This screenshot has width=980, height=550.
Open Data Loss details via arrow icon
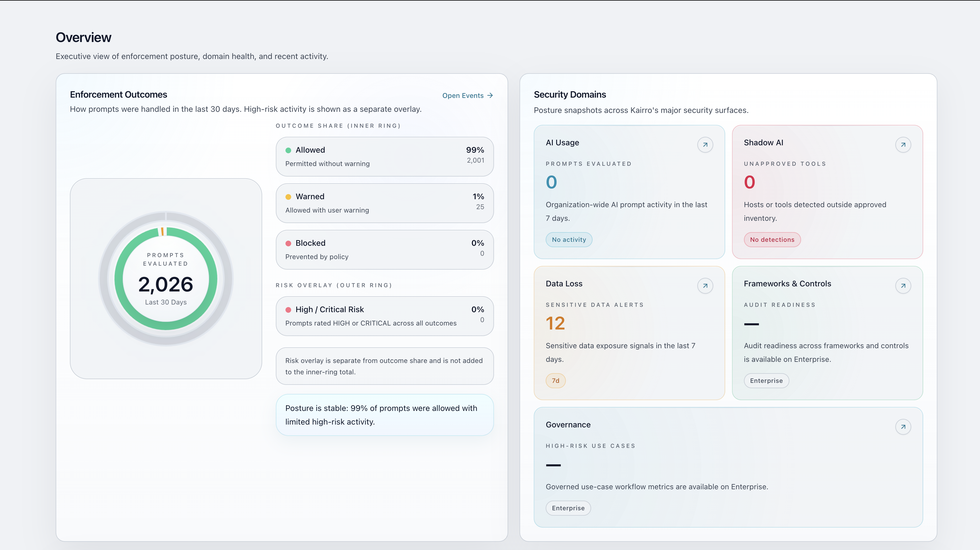click(705, 286)
